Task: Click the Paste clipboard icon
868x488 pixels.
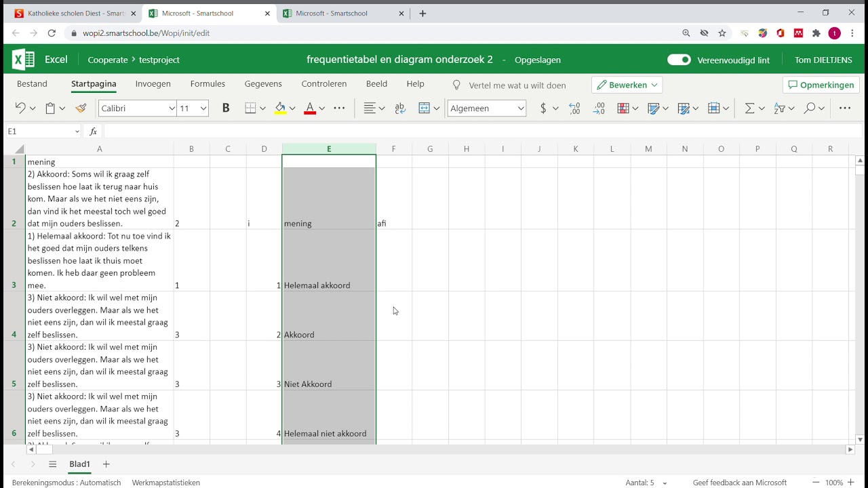Action: point(50,108)
